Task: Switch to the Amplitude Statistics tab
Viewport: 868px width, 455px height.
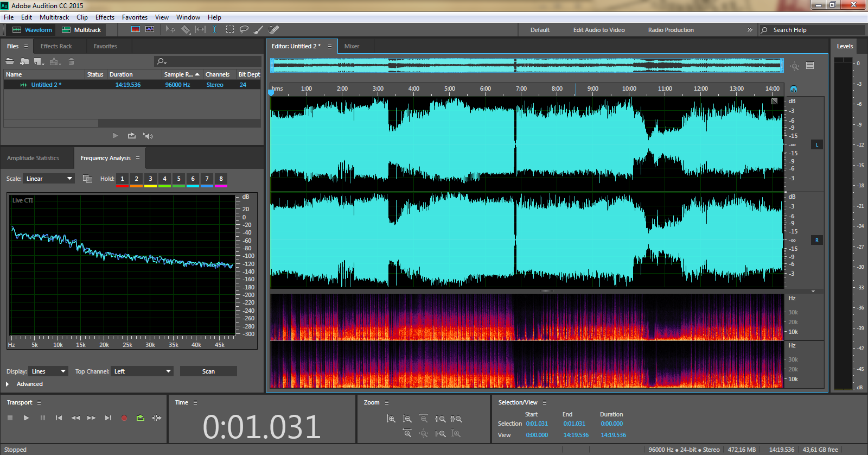Action: [33, 158]
